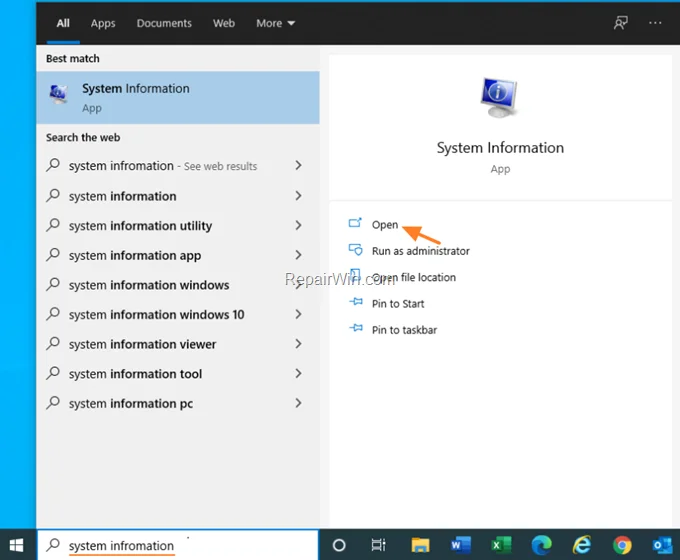This screenshot has width=680, height=560.
Task: Open the three-dot options menu
Action: (x=655, y=23)
